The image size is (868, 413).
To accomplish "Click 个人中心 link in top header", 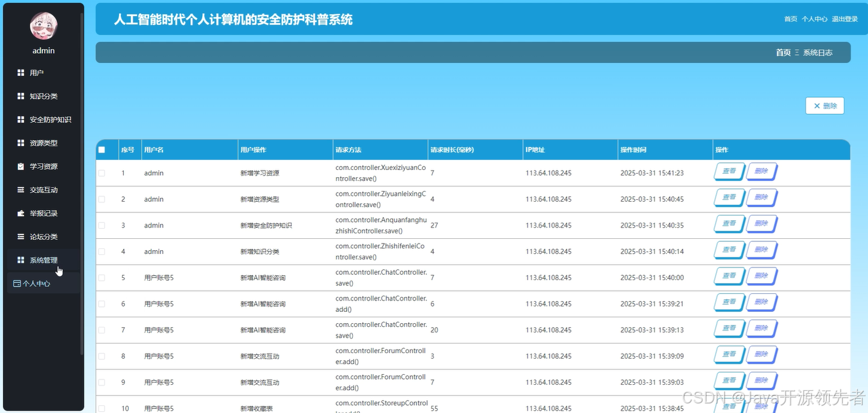I will 815,19.
